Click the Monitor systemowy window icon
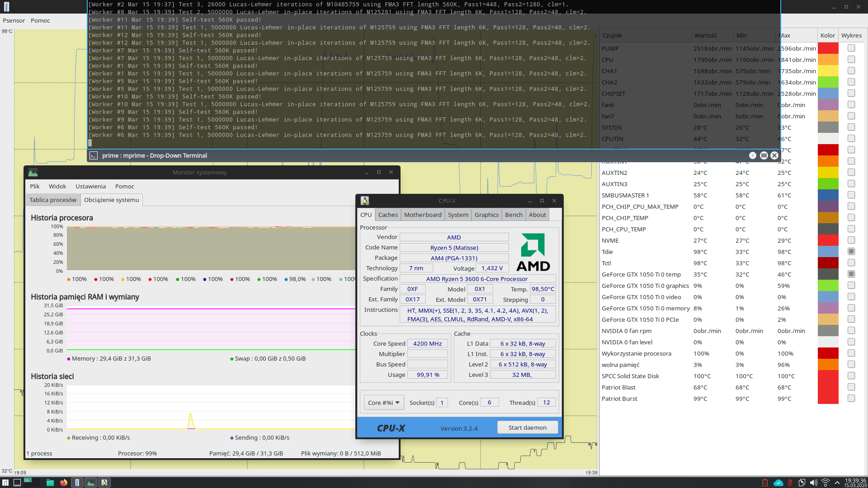Image resolution: width=868 pixels, height=488 pixels. coord(33,173)
